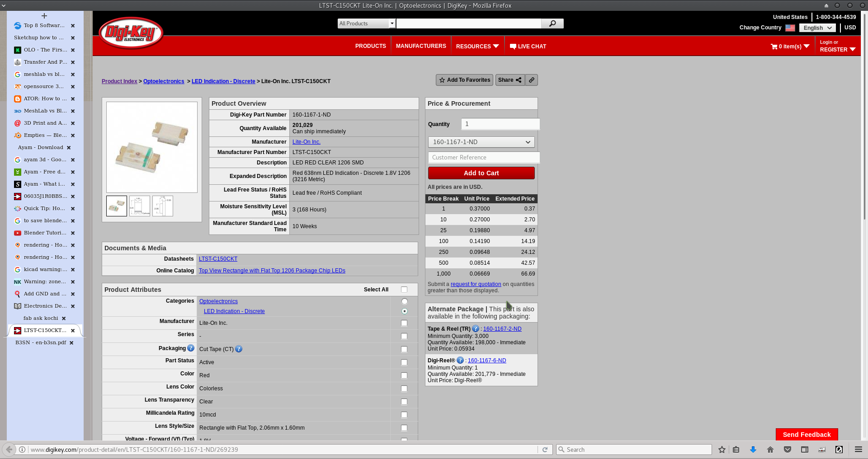Open the Manufacturers menu
The height and width of the screenshot is (459, 868).
click(421, 46)
